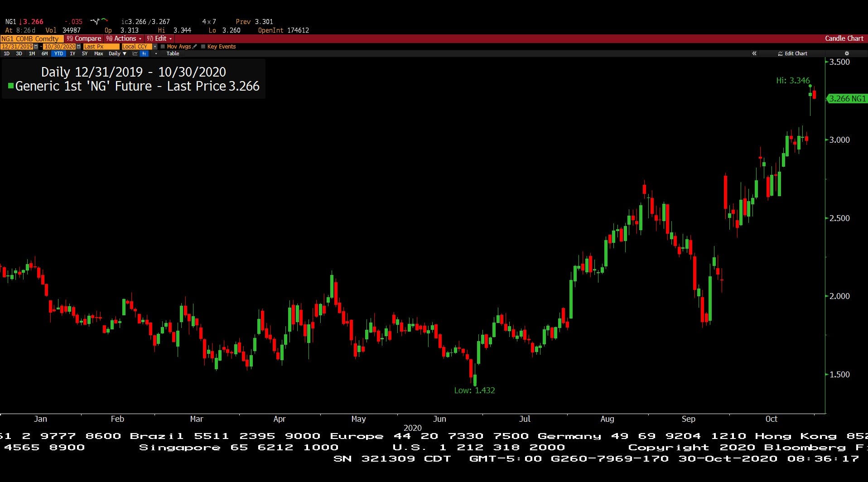Click the Compare button

coord(84,39)
